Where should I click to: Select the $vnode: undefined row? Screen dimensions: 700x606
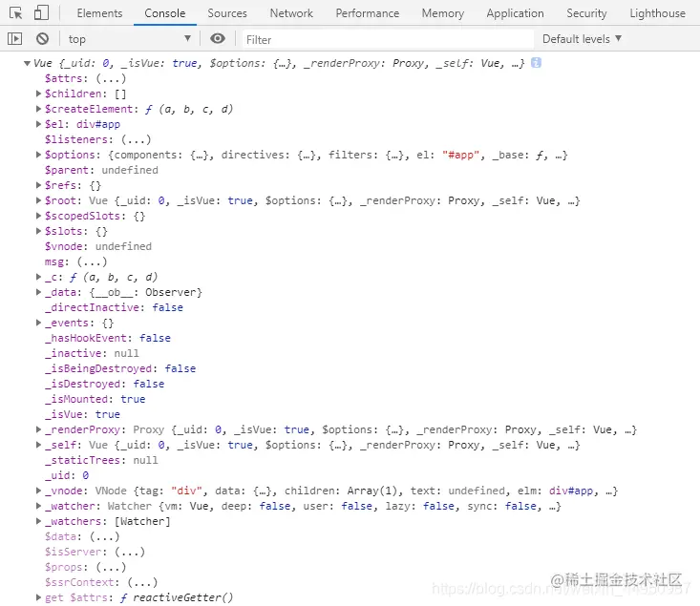click(x=98, y=246)
